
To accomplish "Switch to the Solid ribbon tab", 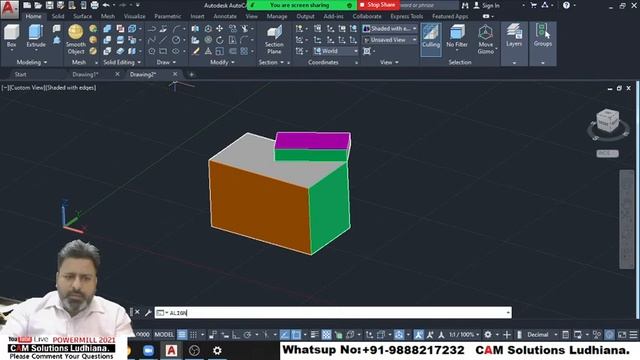I will (x=58, y=16).
